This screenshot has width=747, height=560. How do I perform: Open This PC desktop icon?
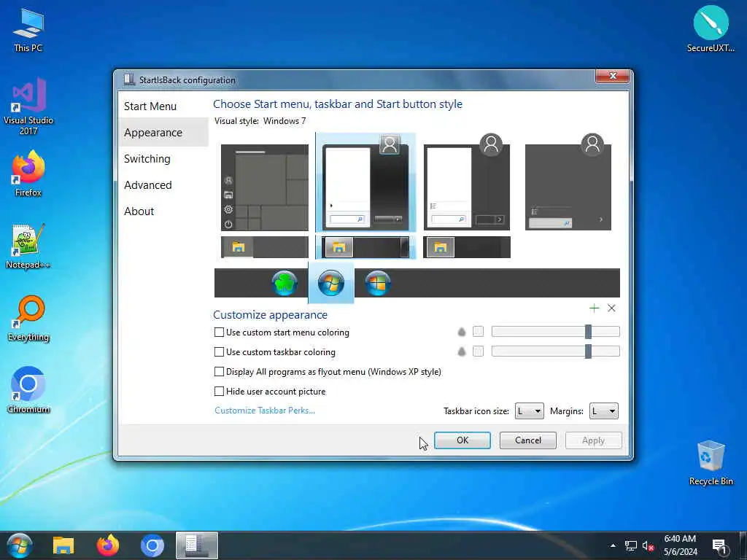pos(28,29)
